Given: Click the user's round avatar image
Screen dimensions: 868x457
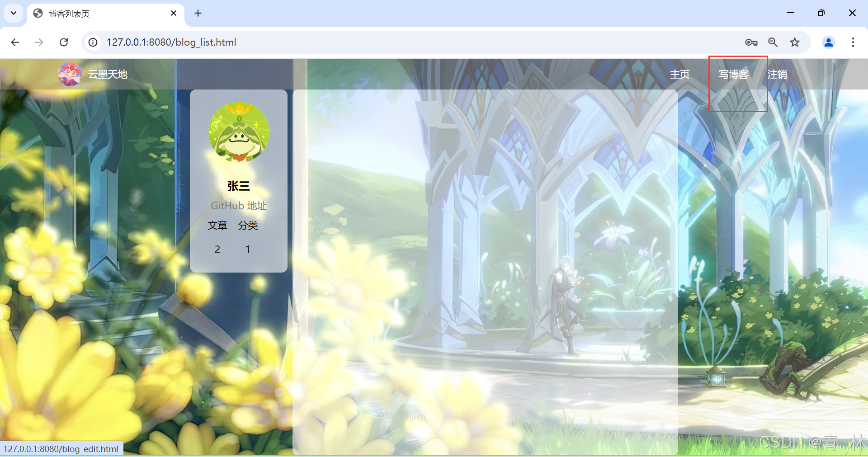Looking at the screenshot, I should pos(239,132).
